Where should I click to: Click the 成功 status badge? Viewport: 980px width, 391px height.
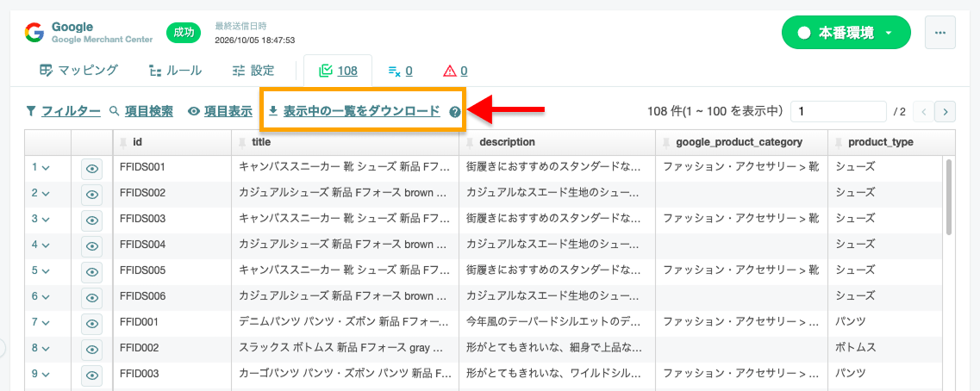point(183,33)
